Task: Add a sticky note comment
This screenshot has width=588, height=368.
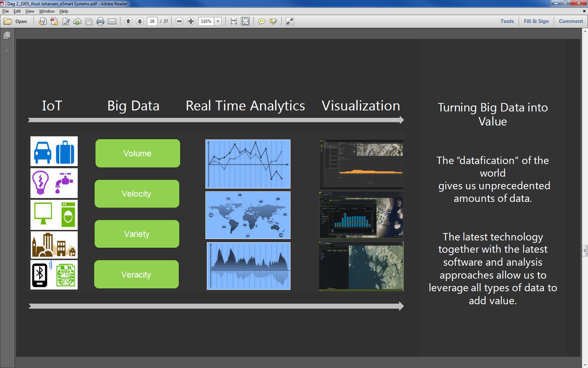Action: 261,21
